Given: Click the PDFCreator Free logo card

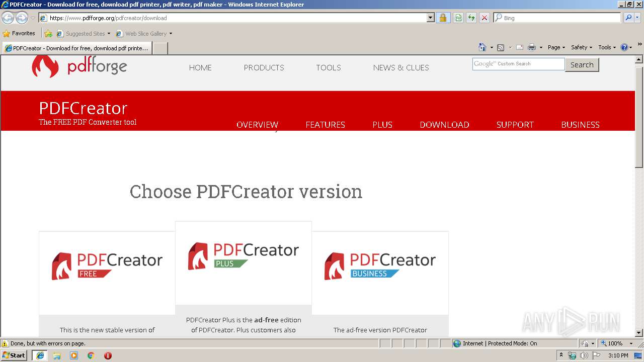Looking at the screenshot, I should 107,266.
